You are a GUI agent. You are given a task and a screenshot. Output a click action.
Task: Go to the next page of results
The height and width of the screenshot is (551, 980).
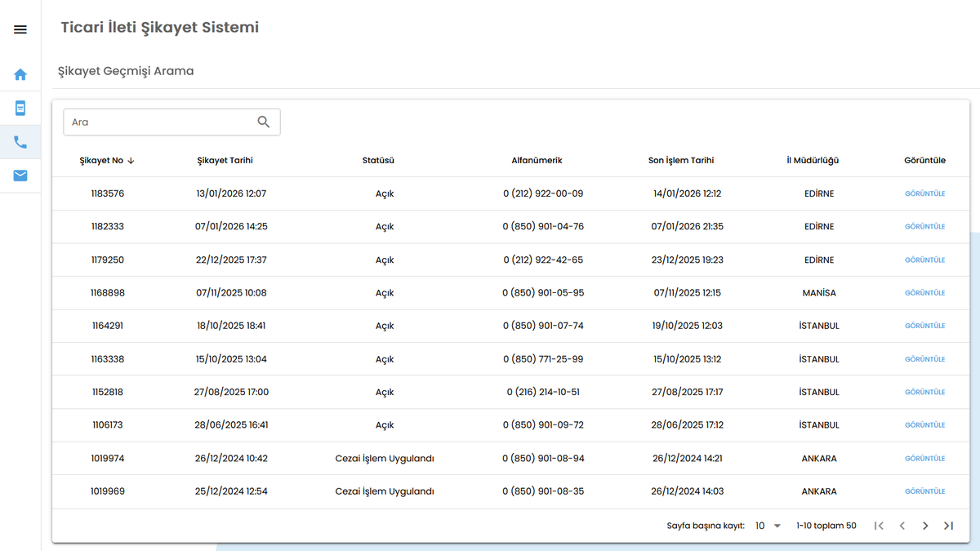pos(925,526)
